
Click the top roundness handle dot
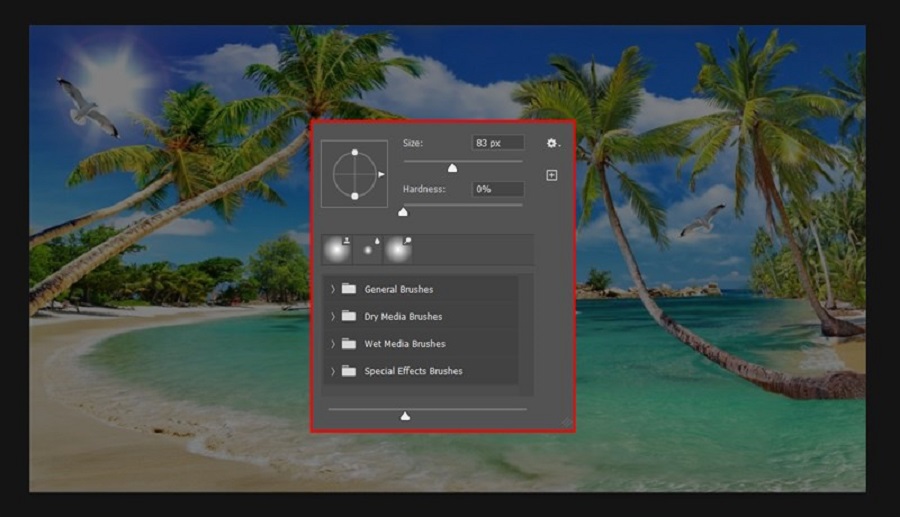[x=354, y=153]
